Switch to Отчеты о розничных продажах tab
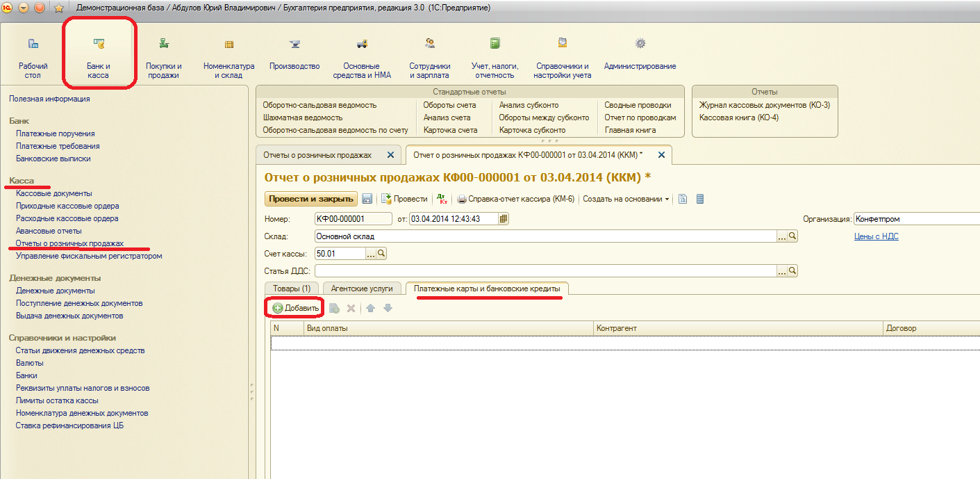The image size is (980, 479). (318, 155)
